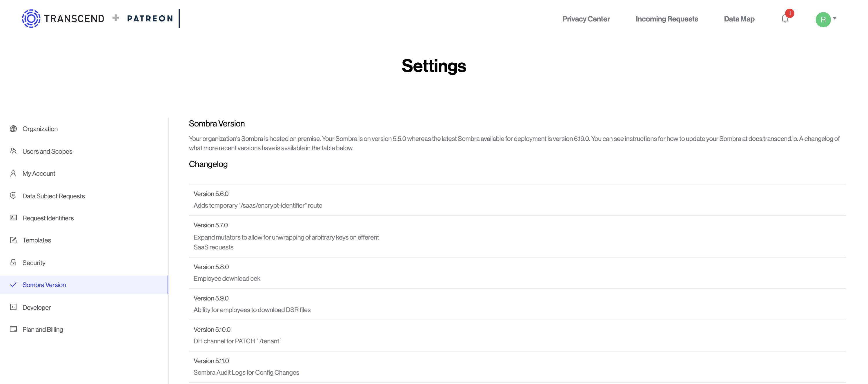Image resolution: width=868 pixels, height=384 pixels.
Task: Click the Security lock icon
Action: [13, 262]
